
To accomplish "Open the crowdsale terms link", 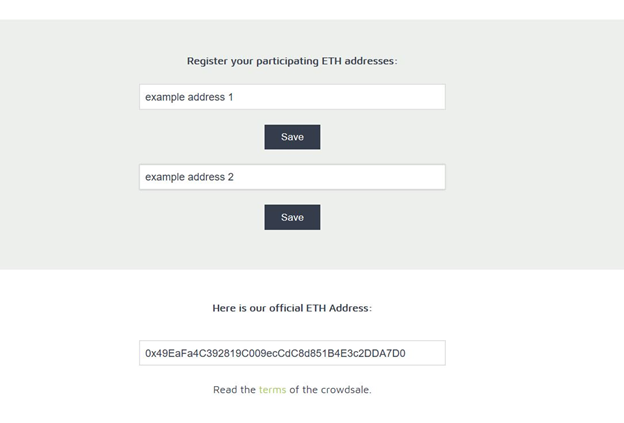I will tap(272, 390).
